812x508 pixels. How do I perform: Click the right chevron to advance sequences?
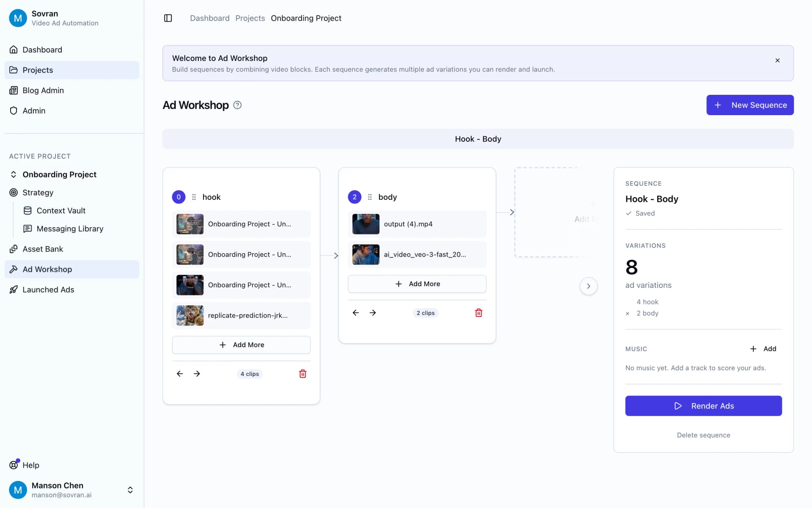588,286
